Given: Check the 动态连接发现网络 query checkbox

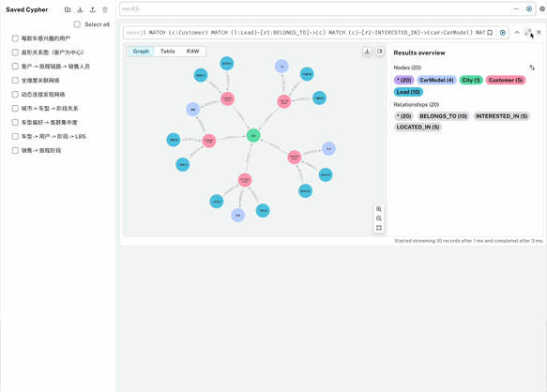Looking at the screenshot, I should (x=15, y=94).
